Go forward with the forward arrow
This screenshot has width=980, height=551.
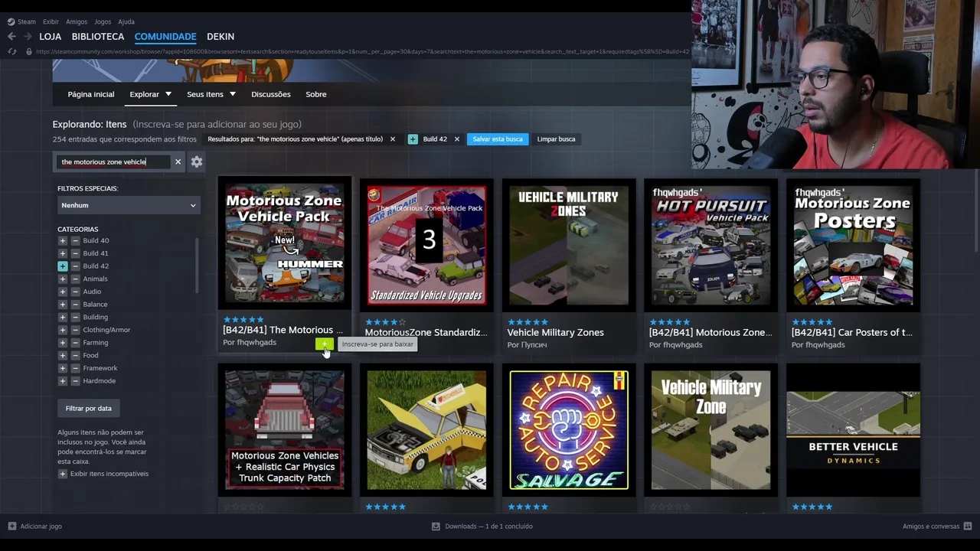28,36
